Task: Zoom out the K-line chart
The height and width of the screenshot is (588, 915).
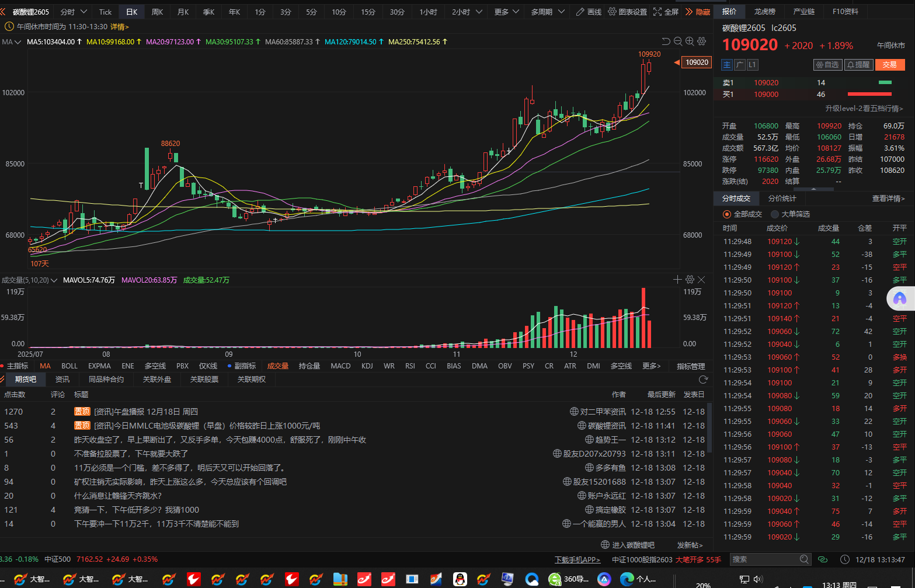Action: point(678,41)
